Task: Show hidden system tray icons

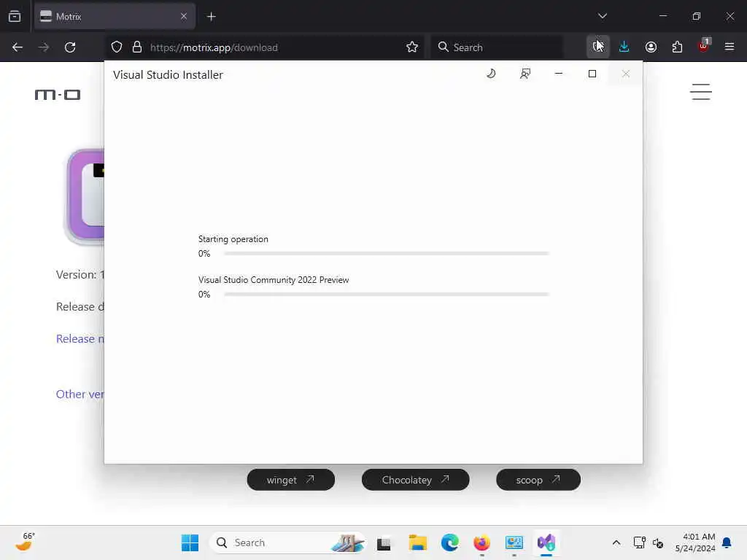Action: pos(616,542)
